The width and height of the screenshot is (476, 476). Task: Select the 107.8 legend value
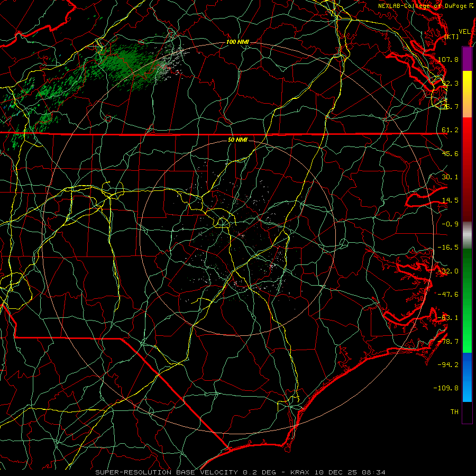(448, 59)
